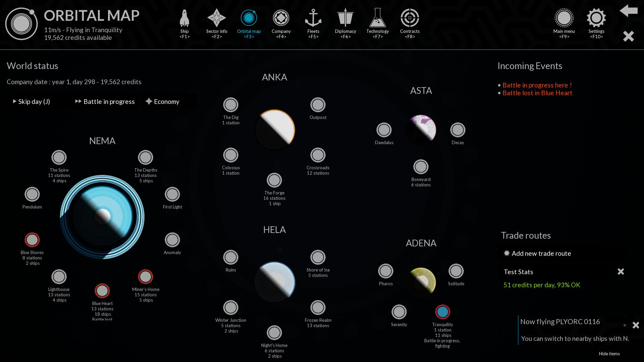Dismiss the Now flying PLYORC notification
This screenshot has width=644, height=362.
pyautogui.click(x=636, y=325)
